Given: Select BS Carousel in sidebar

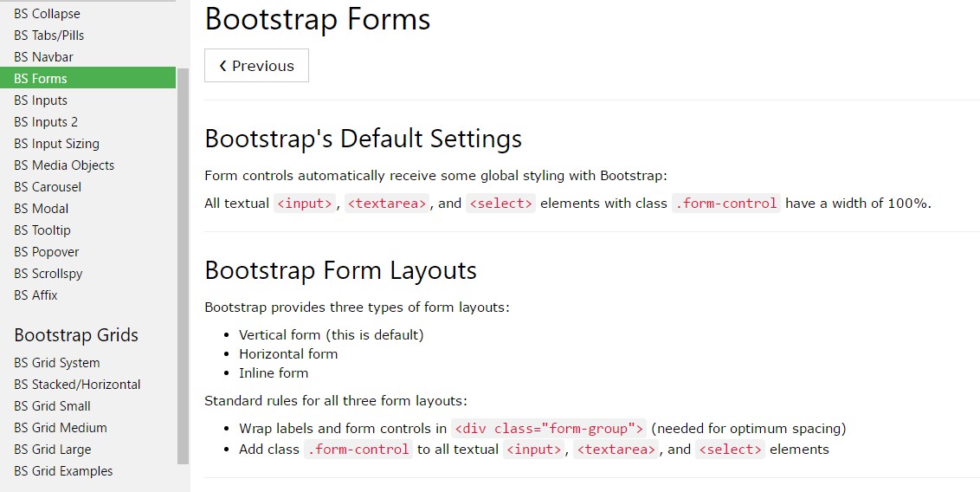Looking at the screenshot, I should 48,187.
